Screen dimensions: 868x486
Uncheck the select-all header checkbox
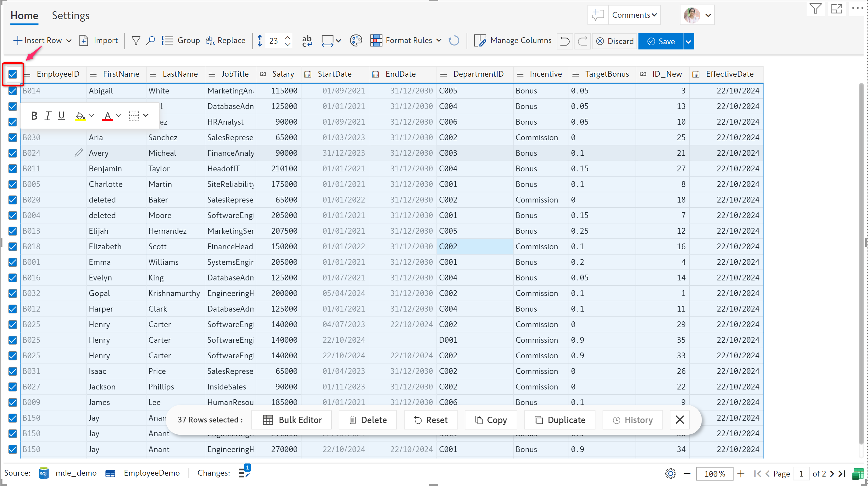point(13,74)
